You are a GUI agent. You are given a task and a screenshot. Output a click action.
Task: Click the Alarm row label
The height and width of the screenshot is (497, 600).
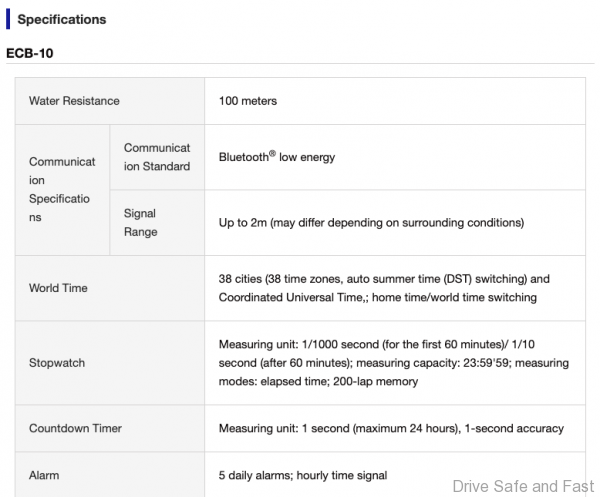point(44,475)
